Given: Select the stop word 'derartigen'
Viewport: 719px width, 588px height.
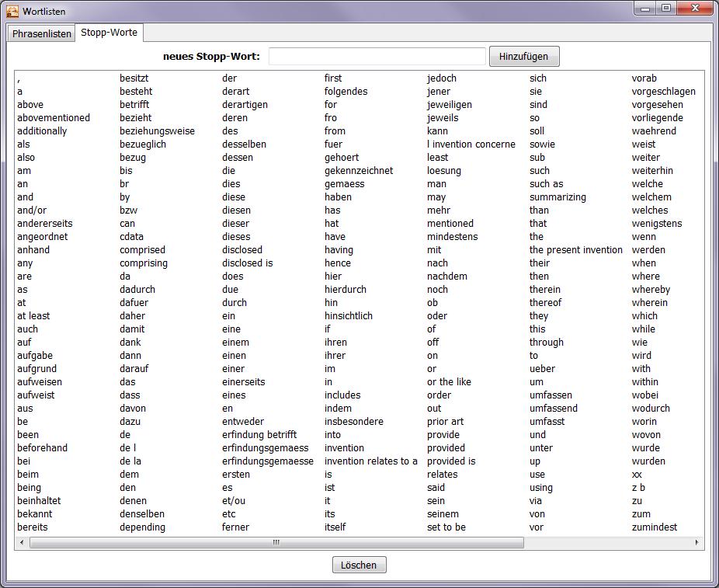Looking at the screenshot, I should [245, 105].
